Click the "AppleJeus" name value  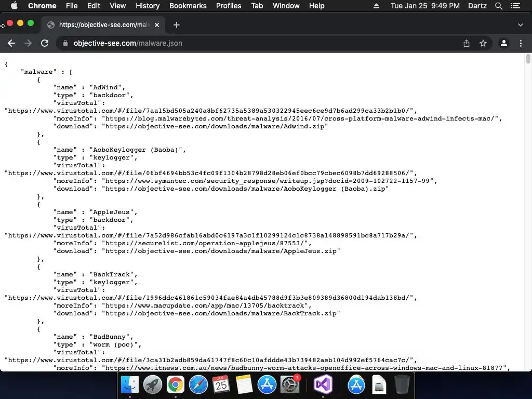[112, 212]
